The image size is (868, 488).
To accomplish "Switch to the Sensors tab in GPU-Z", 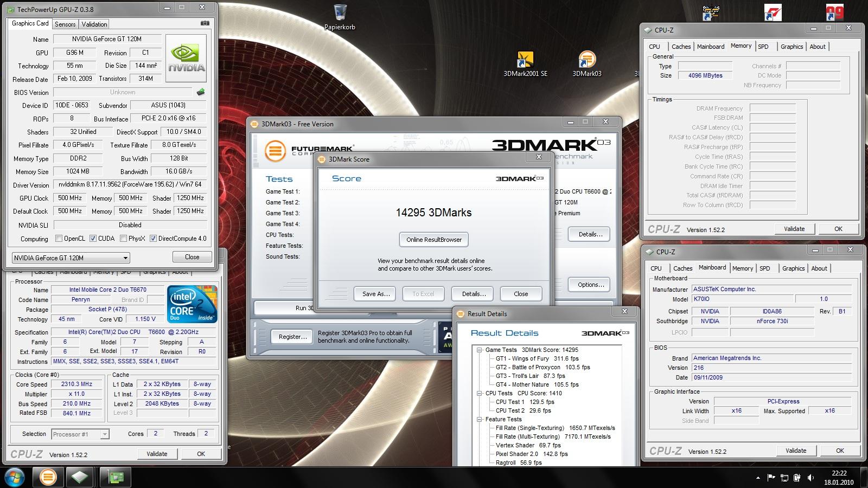I will (65, 24).
